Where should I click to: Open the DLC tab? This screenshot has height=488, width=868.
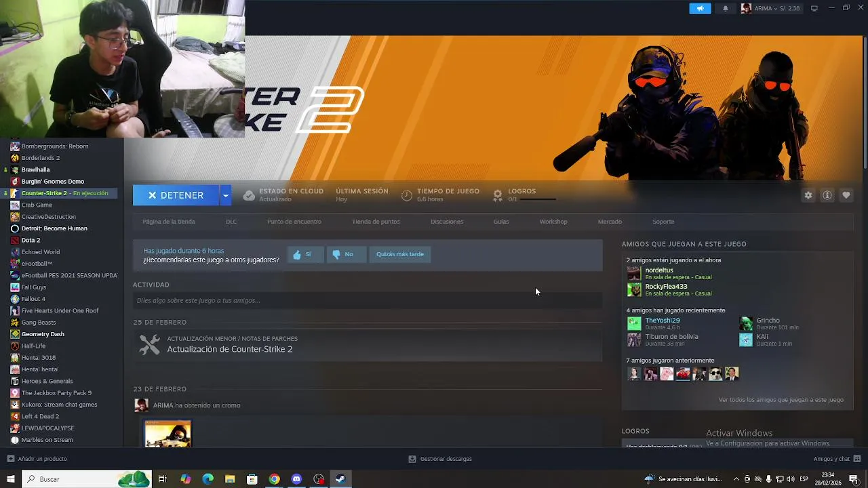click(231, 222)
